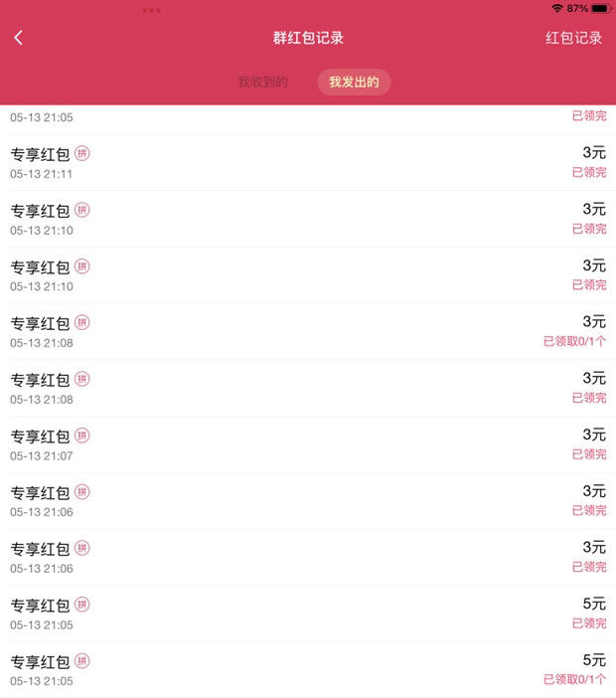Open the three-dot menu at top

tap(152, 10)
